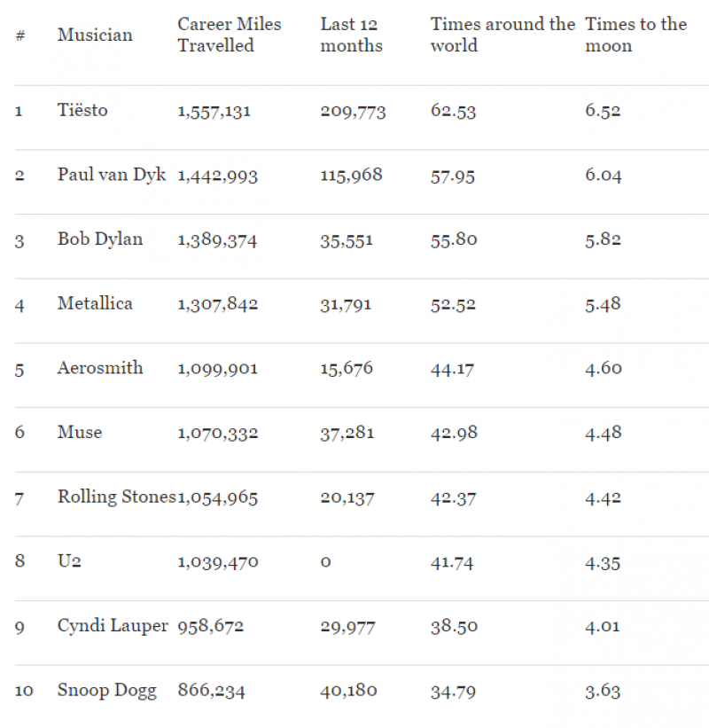Click the Times around the world header
The image size is (709, 728).
point(503,35)
